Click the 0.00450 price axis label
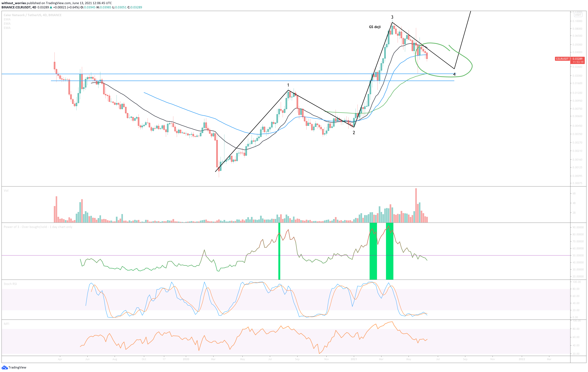Screen dimensions: 588x372 577,126
